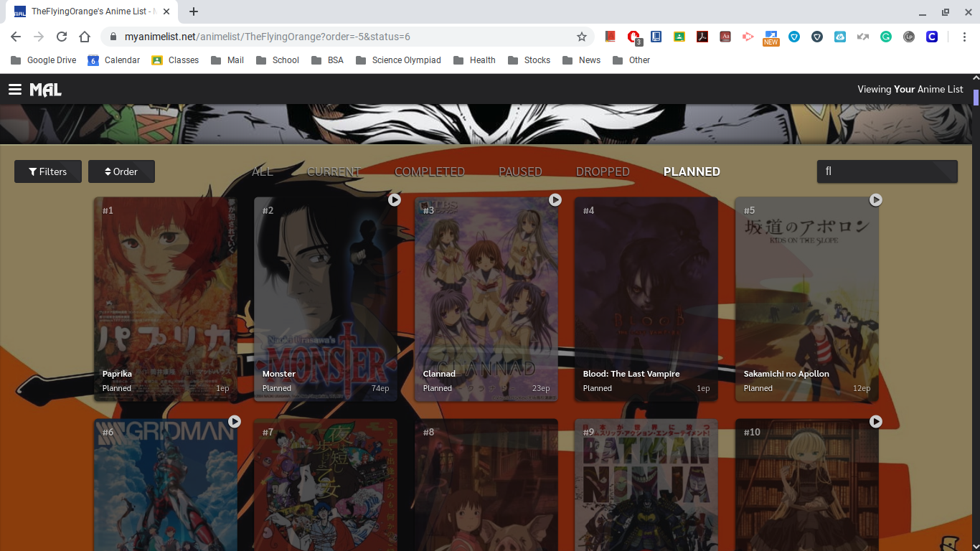Click the gray double-arrow extension icon
This screenshot has width=980, height=551.
pos(863,37)
